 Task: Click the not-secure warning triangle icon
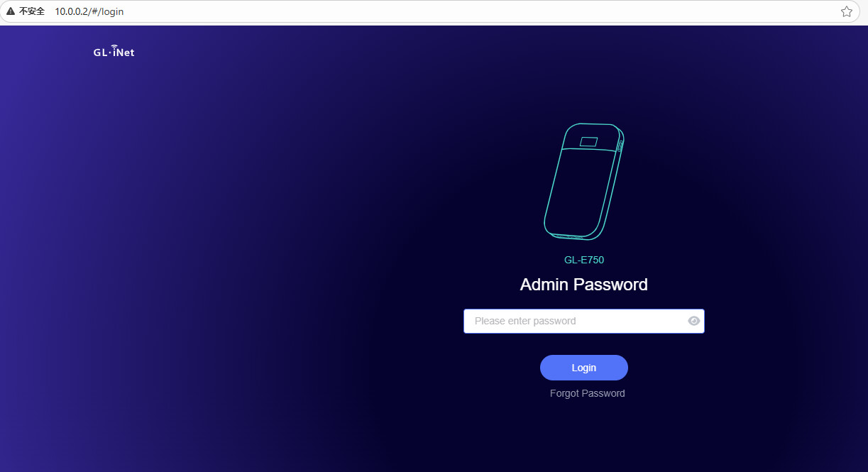pyautogui.click(x=10, y=11)
